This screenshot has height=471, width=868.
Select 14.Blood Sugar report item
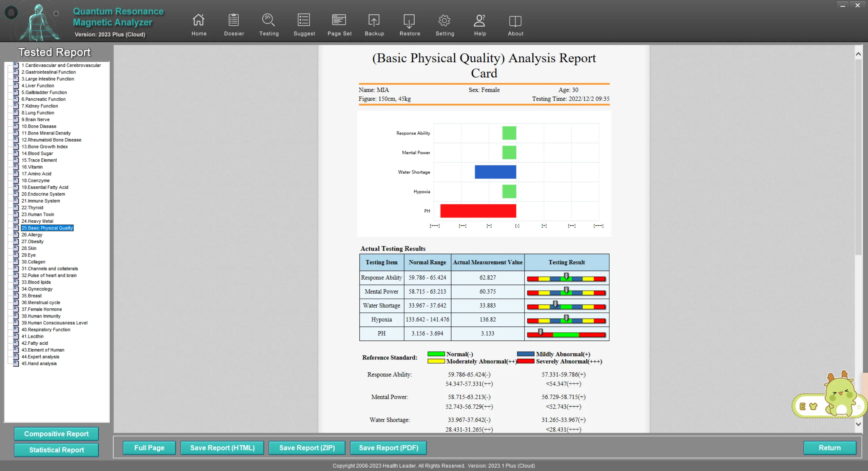[x=37, y=153]
